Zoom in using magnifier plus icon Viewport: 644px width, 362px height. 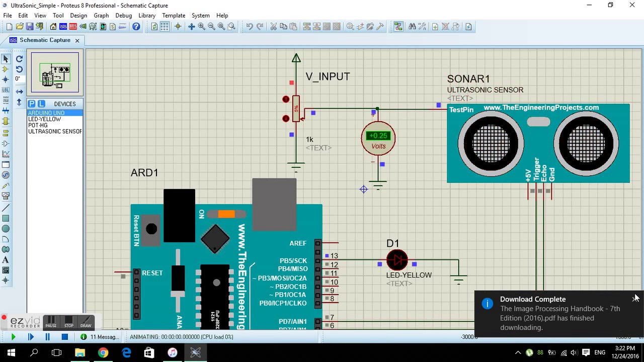[202, 27]
